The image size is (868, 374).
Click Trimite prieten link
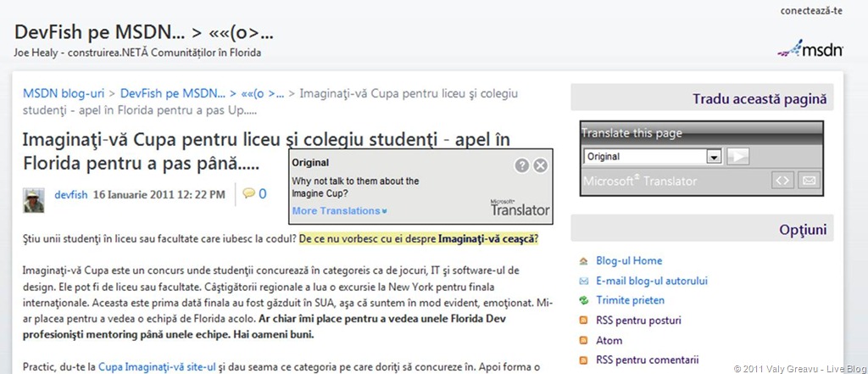tap(630, 300)
